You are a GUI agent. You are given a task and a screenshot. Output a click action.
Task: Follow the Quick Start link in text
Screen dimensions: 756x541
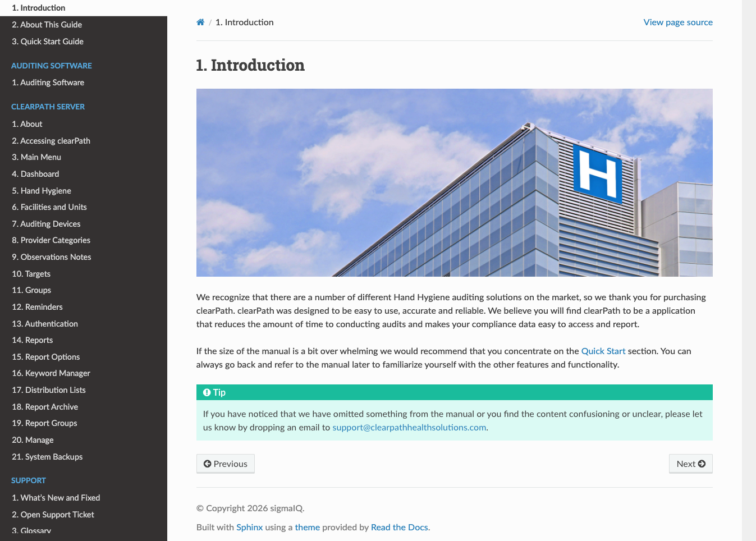pyautogui.click(x=603, y=351)
